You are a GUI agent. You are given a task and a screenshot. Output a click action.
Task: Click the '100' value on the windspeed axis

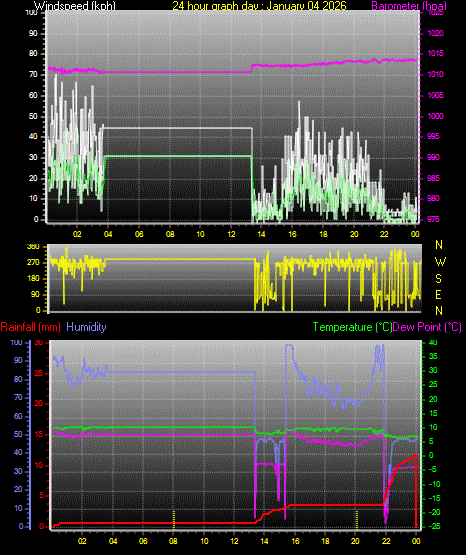[x=31, y=12]
